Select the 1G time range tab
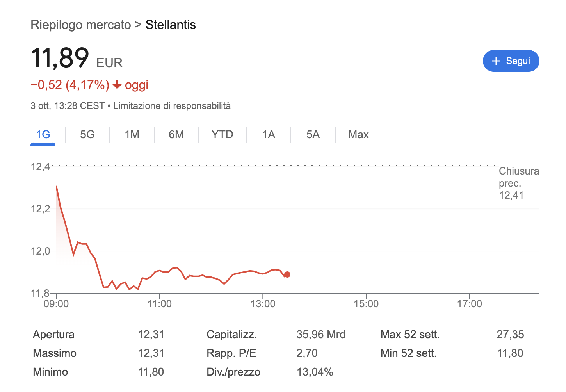 [43, 135]
